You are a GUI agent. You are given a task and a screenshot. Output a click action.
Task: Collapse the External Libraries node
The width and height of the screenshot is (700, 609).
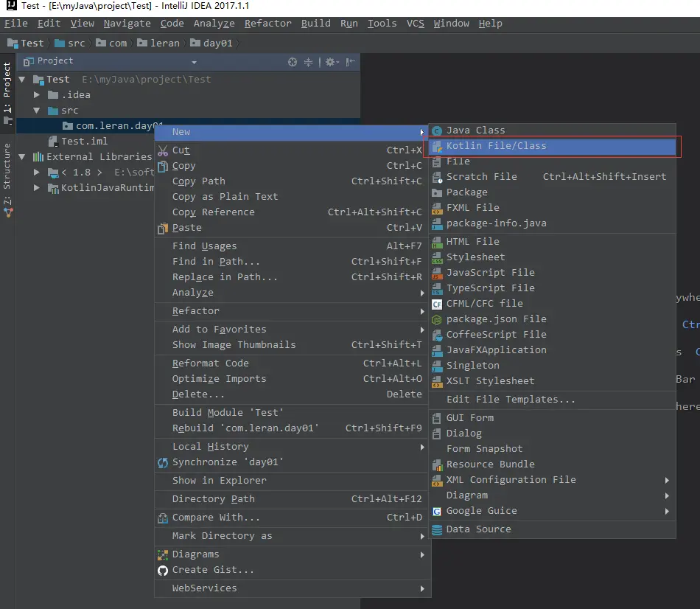point(22,157)
